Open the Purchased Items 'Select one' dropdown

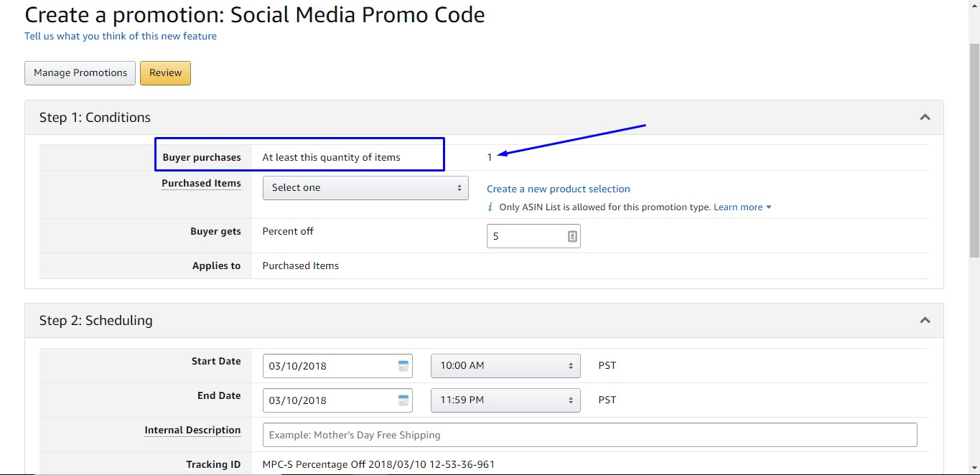[365, 188]
